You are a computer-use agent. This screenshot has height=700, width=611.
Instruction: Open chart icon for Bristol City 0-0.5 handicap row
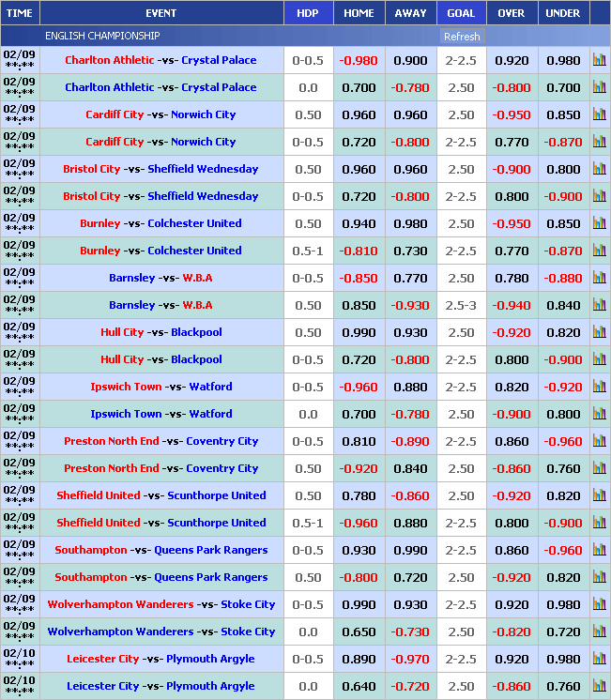[x=599, y=196]
